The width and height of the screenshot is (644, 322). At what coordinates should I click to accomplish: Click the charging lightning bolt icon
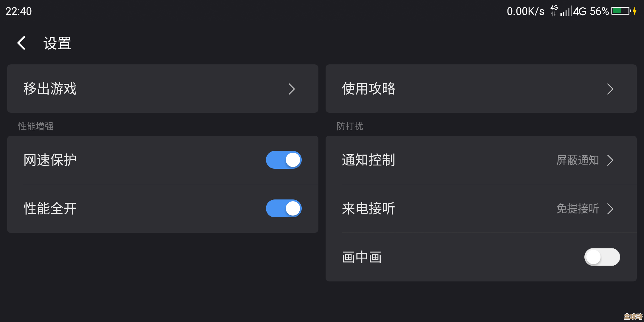click(x=634, y=11)
